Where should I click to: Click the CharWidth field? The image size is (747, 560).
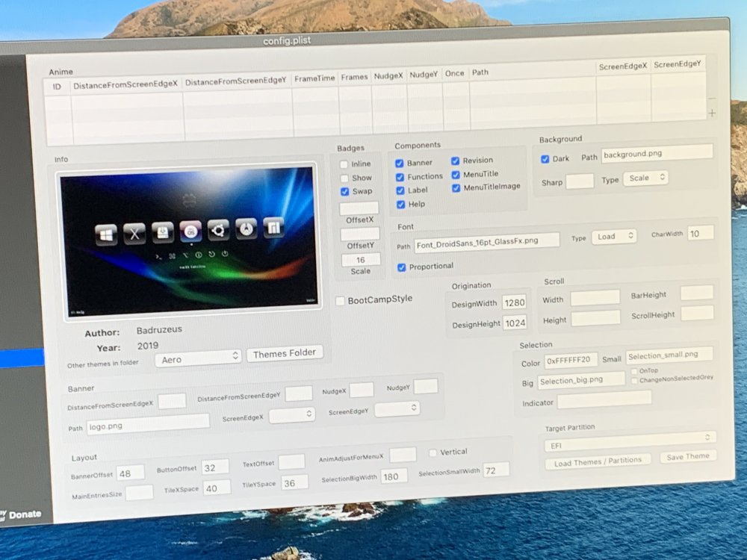coord(701,233)
